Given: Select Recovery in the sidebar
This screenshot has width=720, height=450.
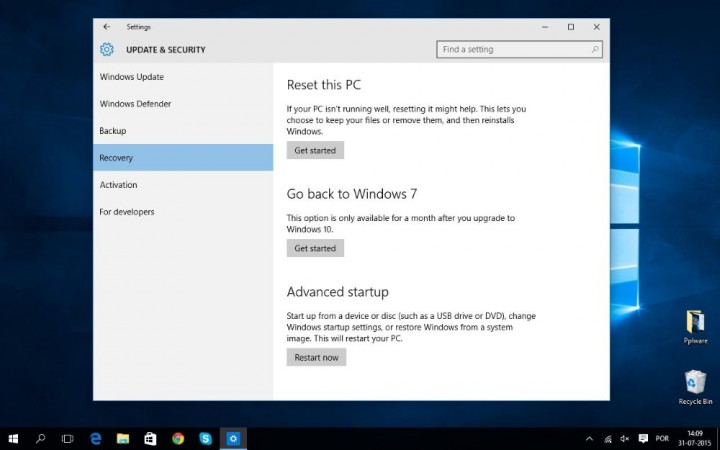Looking at the screenshot, I should (x=183, y=158).
